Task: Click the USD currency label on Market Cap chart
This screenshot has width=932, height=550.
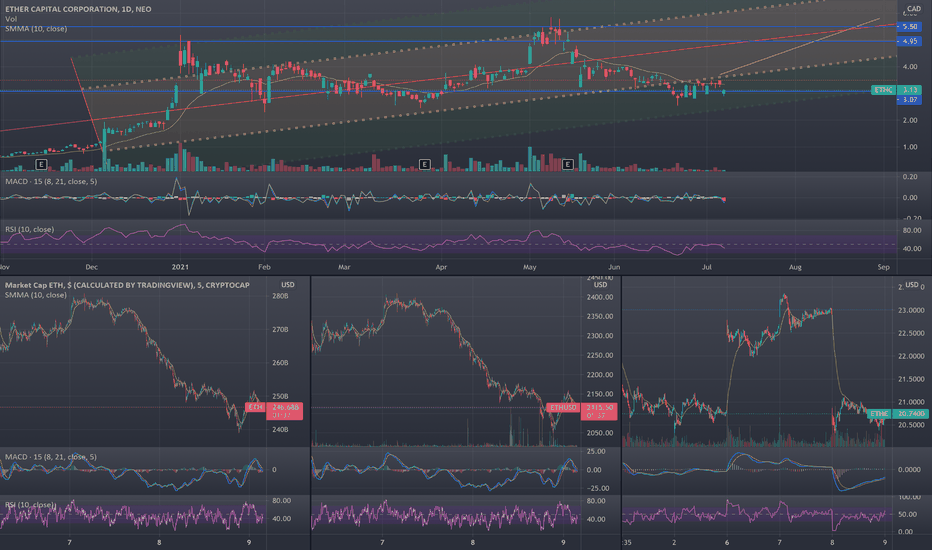Action: click(x=288, y=285)
